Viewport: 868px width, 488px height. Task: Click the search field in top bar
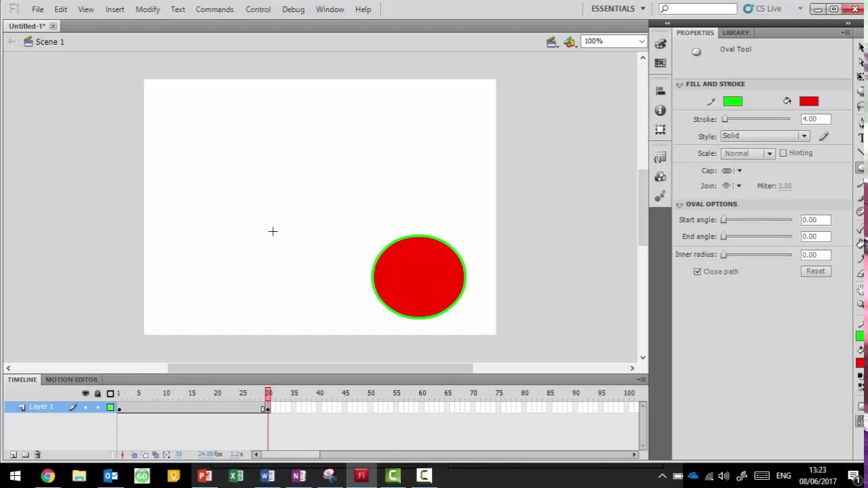click(x=698, y=9)
